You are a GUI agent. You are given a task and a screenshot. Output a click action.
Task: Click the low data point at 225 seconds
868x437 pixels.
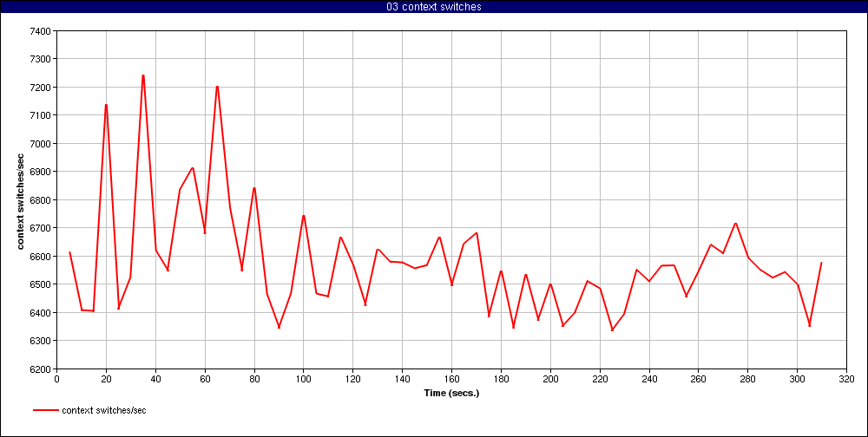click(x=612, y=330)
